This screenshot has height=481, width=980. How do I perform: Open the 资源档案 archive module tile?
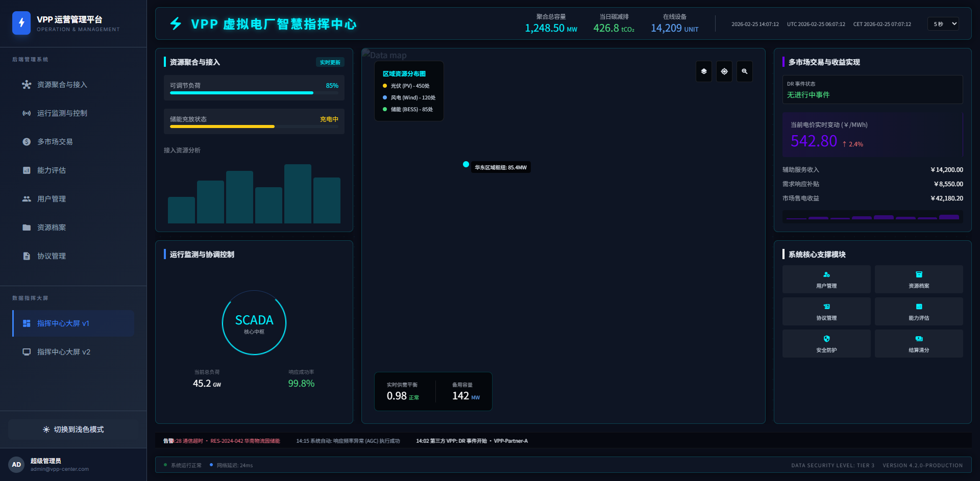[x=918, y=279]
